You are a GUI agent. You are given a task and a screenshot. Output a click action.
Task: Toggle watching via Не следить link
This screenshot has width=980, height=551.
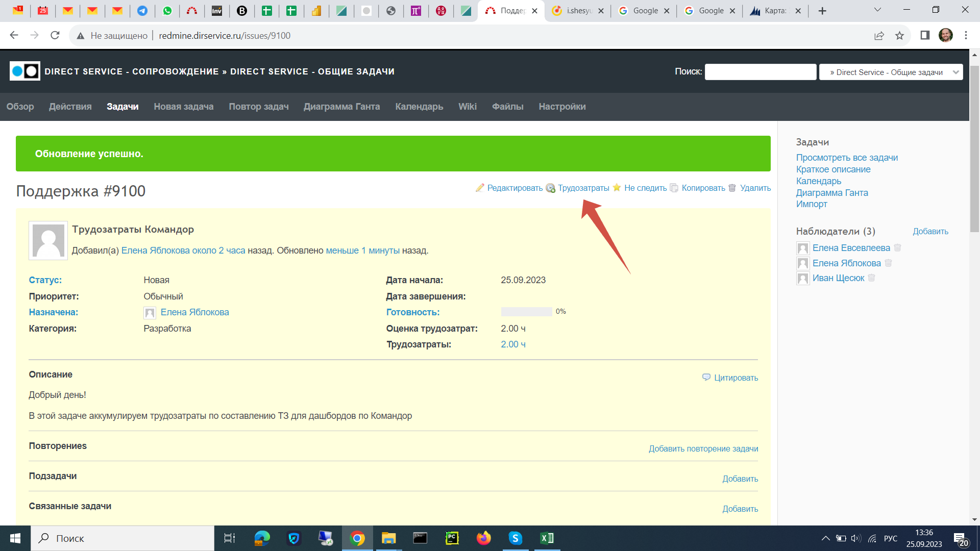coord(645,188)
